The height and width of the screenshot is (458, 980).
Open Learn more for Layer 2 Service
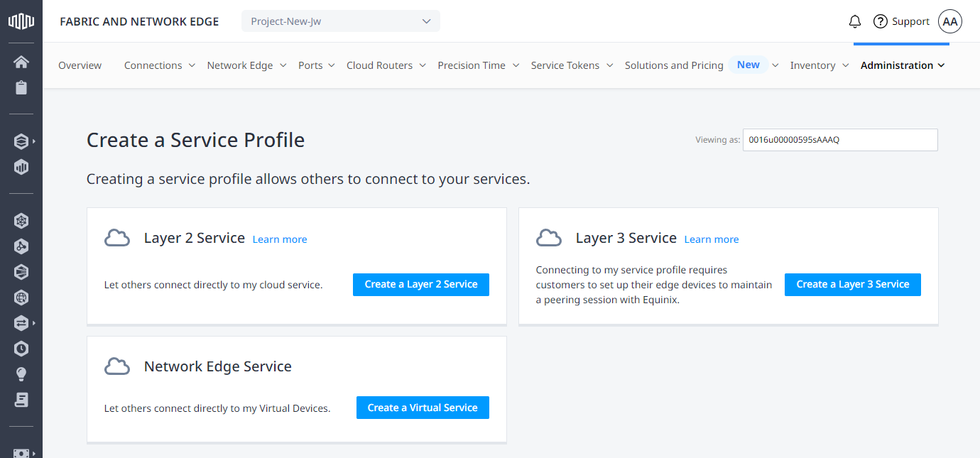[x=280, y=239]
